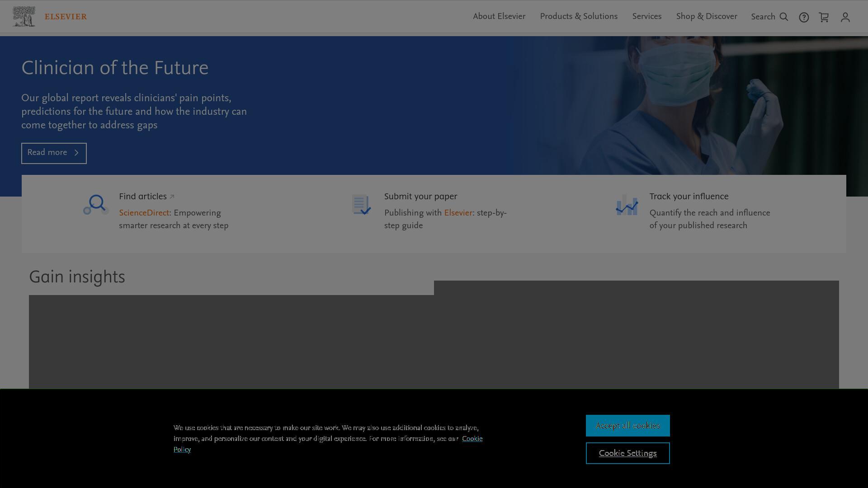Screen dimensions: 868x488
Task: Open the user account icon
Action: (x=845, y=17)
